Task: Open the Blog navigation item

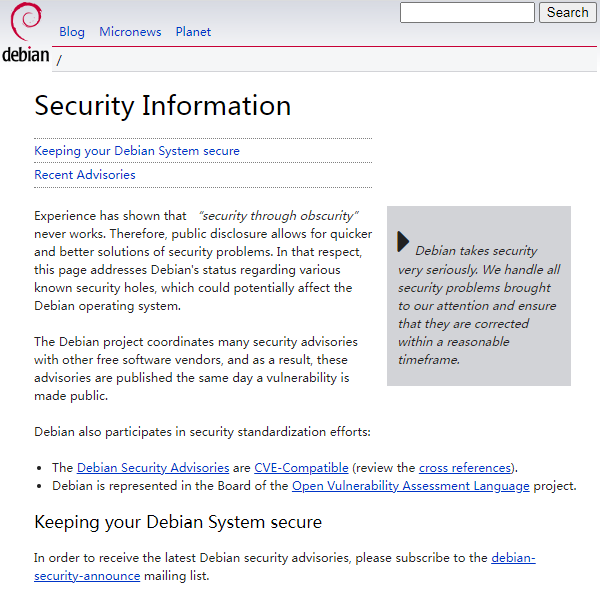Action: click(72, 31)
